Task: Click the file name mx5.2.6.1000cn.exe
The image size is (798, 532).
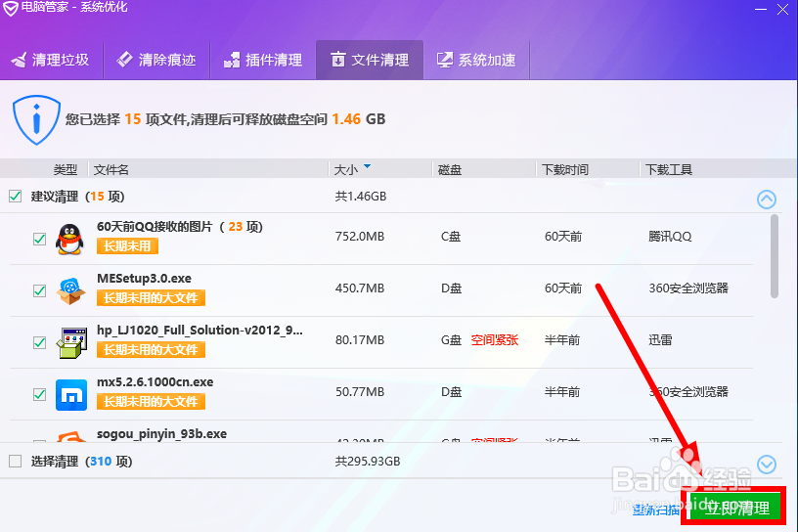Action: [155, 381]
